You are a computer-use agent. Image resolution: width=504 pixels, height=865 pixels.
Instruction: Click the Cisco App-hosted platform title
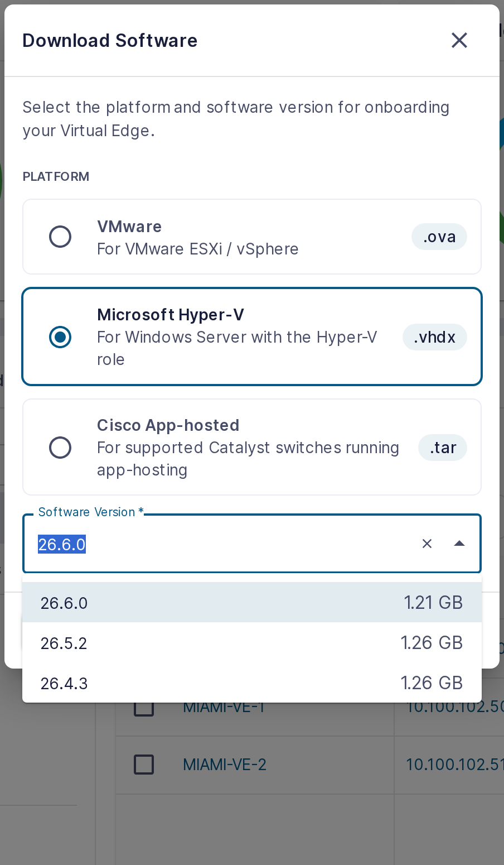pyautogui.click(x=168, y=425)
